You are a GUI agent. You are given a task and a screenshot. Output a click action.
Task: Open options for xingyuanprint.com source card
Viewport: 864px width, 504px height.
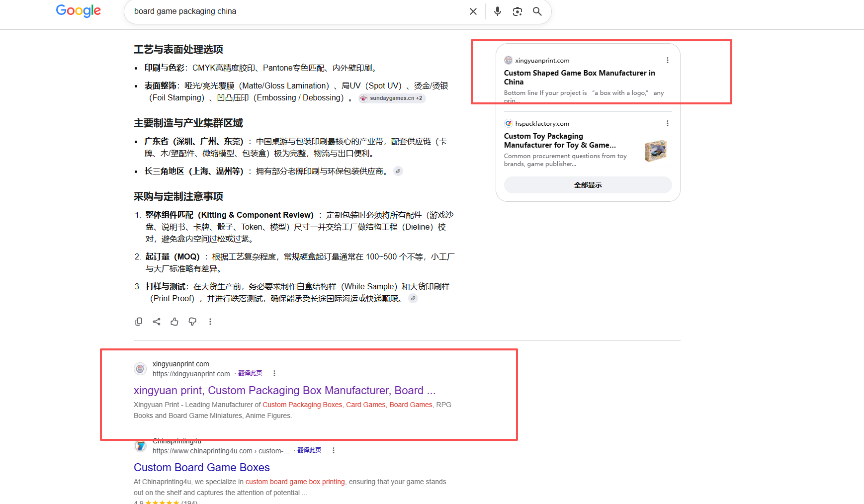pos(668,60)
